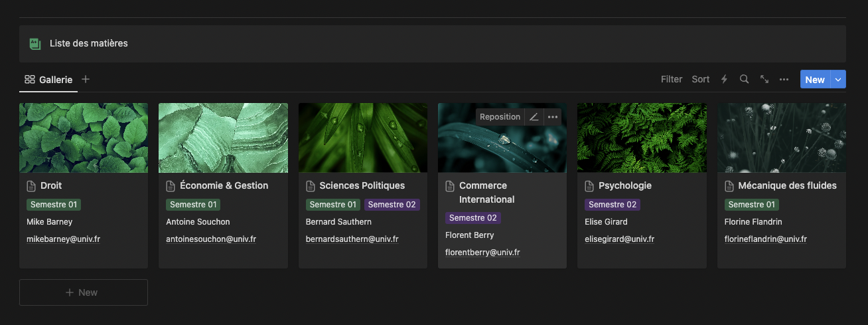Open the Filter menu
Viewport: 868px width, 325px height.
click(x=671, y=79)
